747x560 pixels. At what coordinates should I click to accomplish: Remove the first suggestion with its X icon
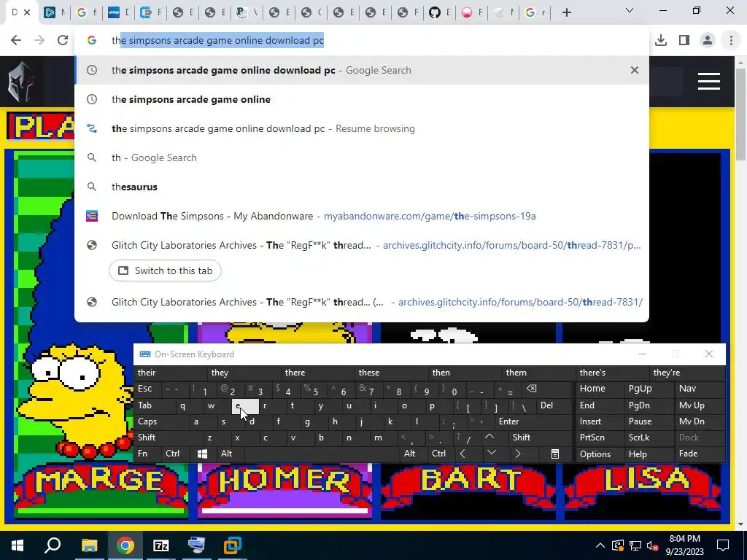634,70
